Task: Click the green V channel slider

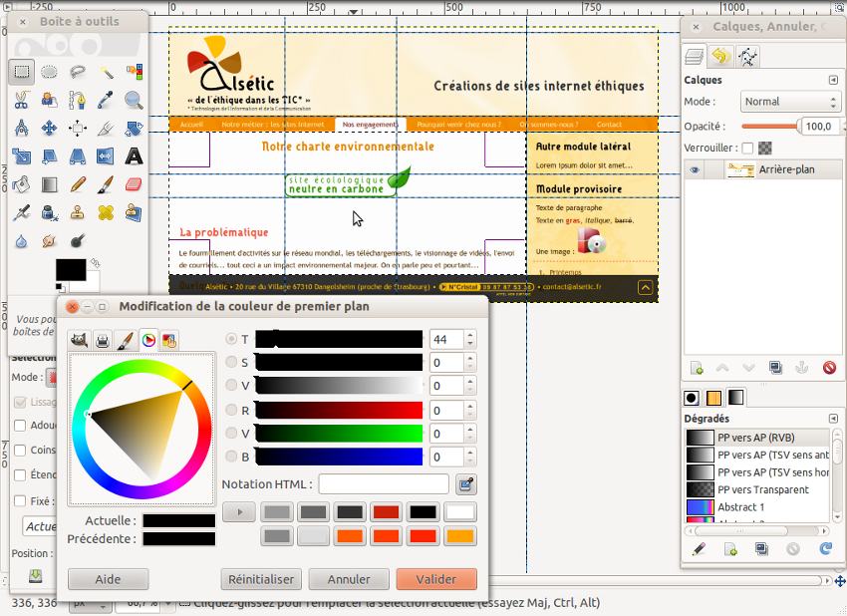Action: [x=339, y=434]
